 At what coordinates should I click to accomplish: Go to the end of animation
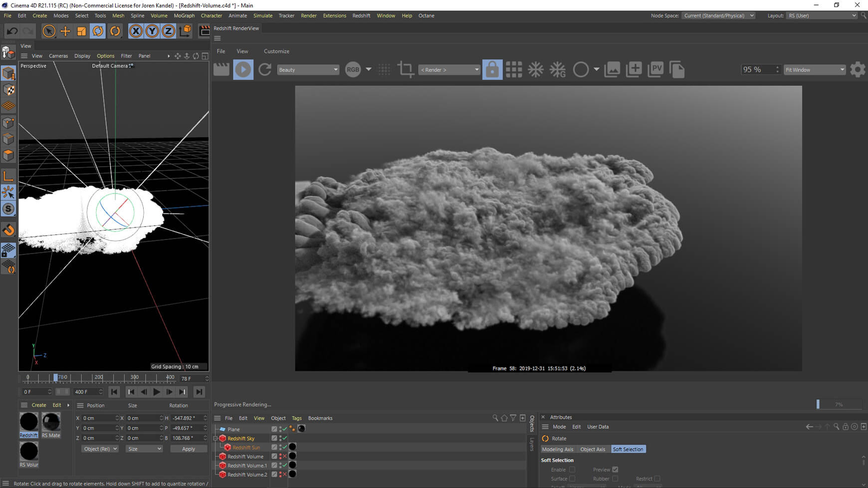coord(199,392)
